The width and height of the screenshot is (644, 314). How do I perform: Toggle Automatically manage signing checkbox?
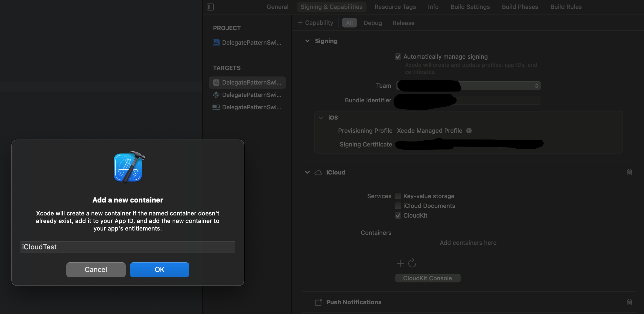[x=398, y=57]
